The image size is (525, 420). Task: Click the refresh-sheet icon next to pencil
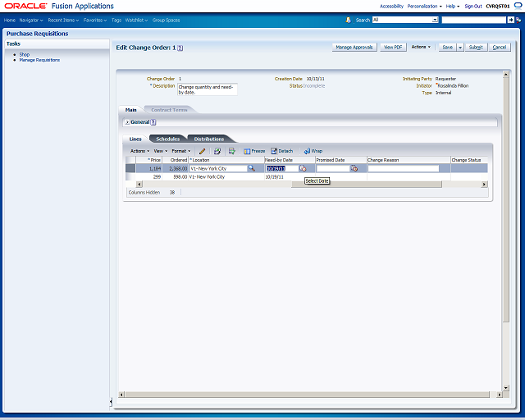coord(217,151)
